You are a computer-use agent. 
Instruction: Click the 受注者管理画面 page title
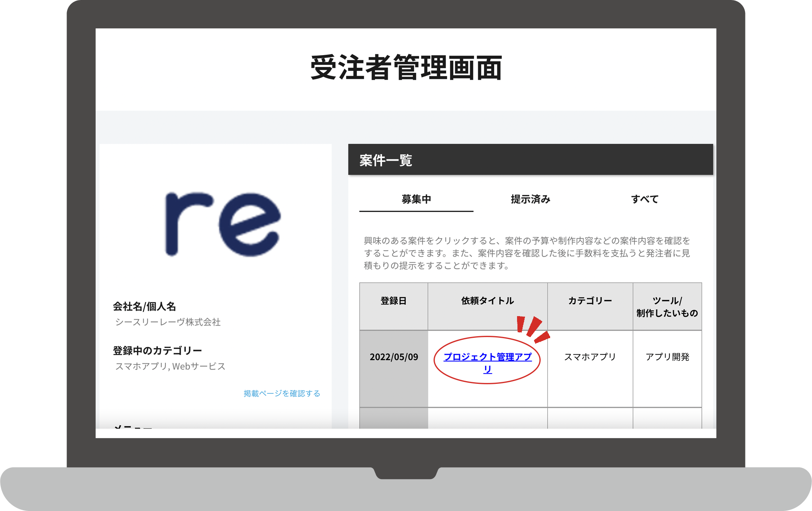point(406,68)
